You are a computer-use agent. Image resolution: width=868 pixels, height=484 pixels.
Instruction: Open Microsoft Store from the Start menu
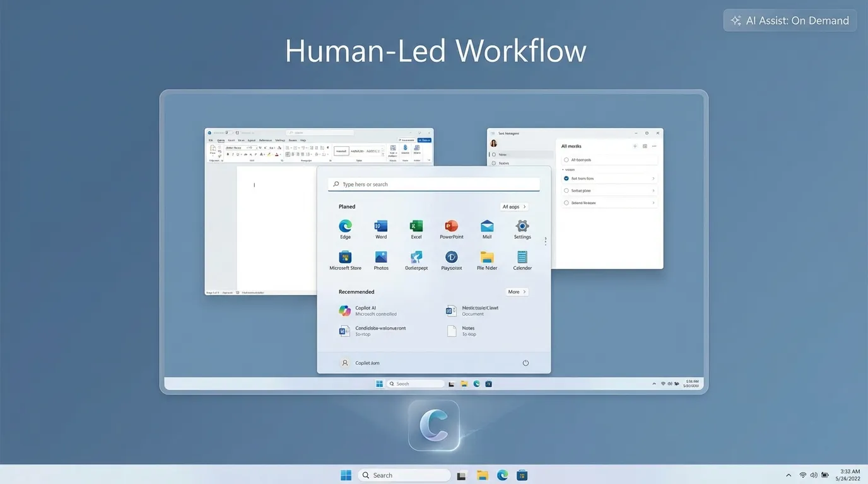coord(345,257)
